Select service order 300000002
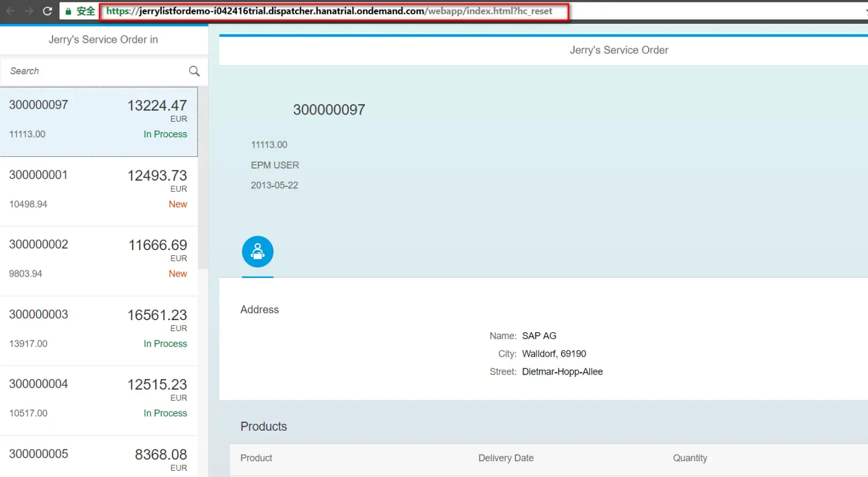This screenshot has width=868, height=477. (x=98, y=261)
